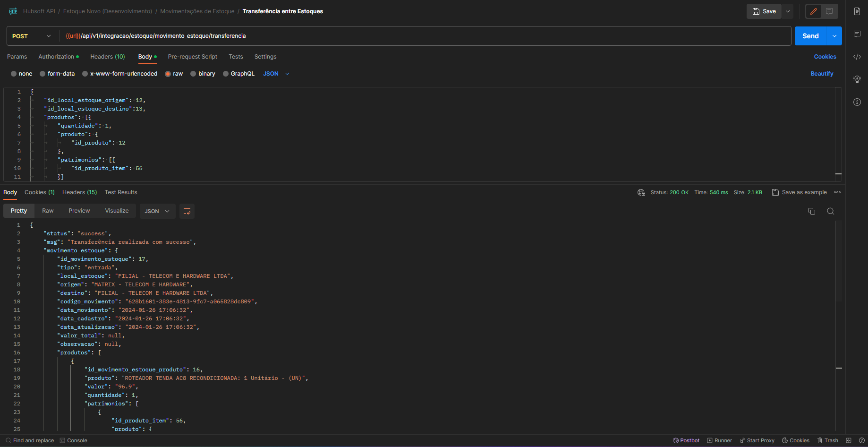Beautify the request body
This screenshot has width=868, height=447.
822,74
